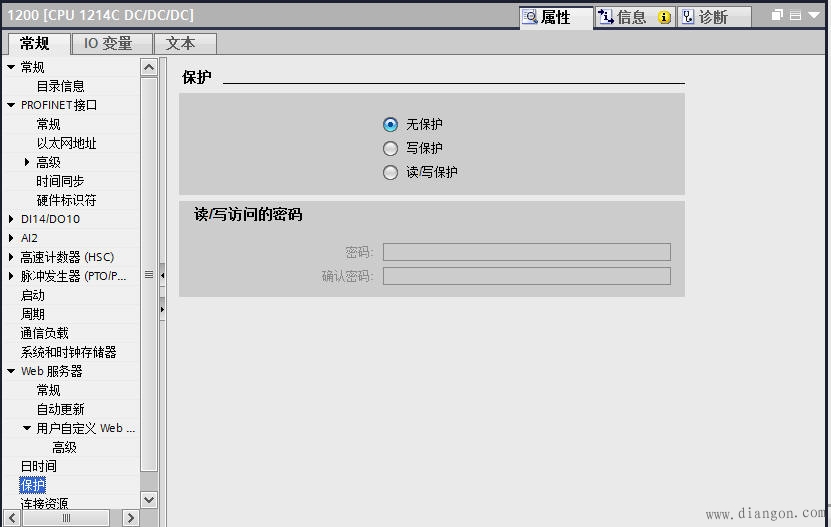
Task: Click the 确认密码 input field
Action: [526, 276]
